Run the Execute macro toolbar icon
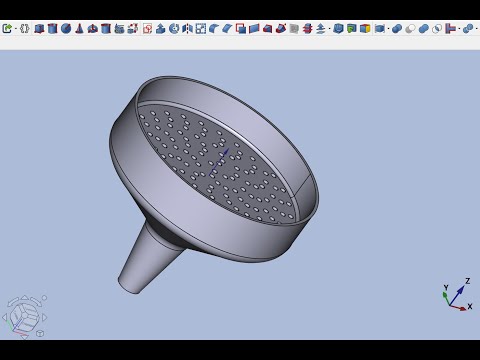Screen dimensions: 480x360 (x=7, y=29)
